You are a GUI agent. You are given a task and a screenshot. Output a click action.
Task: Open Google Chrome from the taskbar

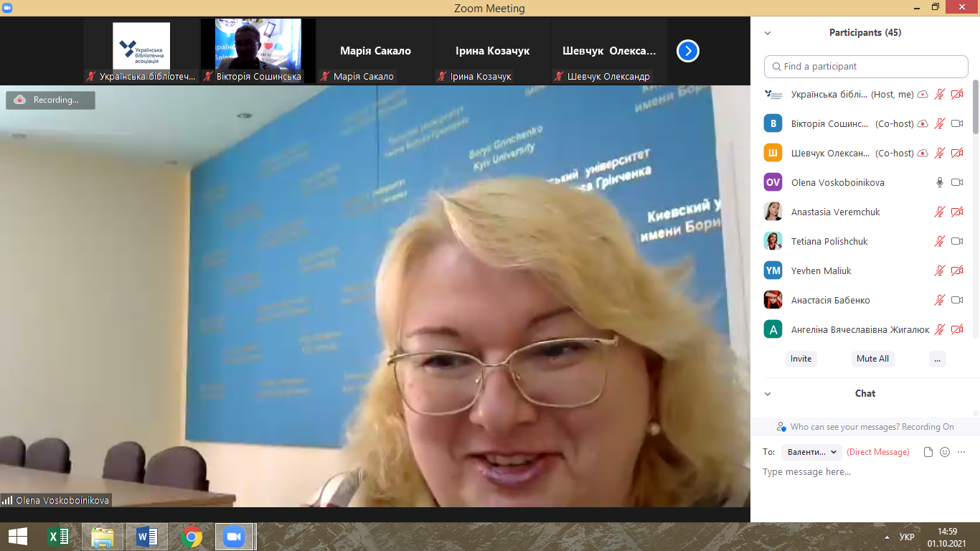[x=191, y=537]
